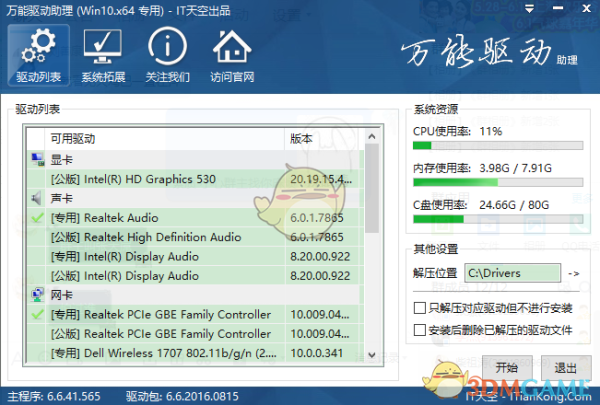Screen dimensions: 600x405
Task: Click the CPU使用率 progress bar
Action: [x=498, y=145]
